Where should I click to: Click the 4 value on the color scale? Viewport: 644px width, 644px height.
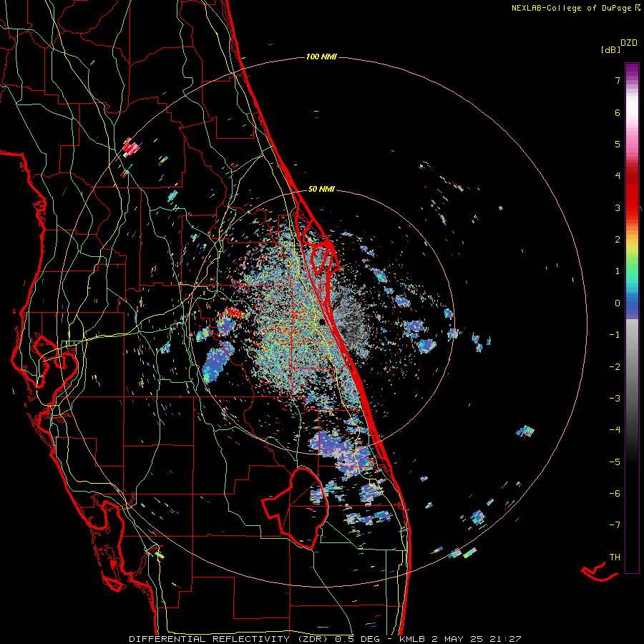[x=618, y=176]
